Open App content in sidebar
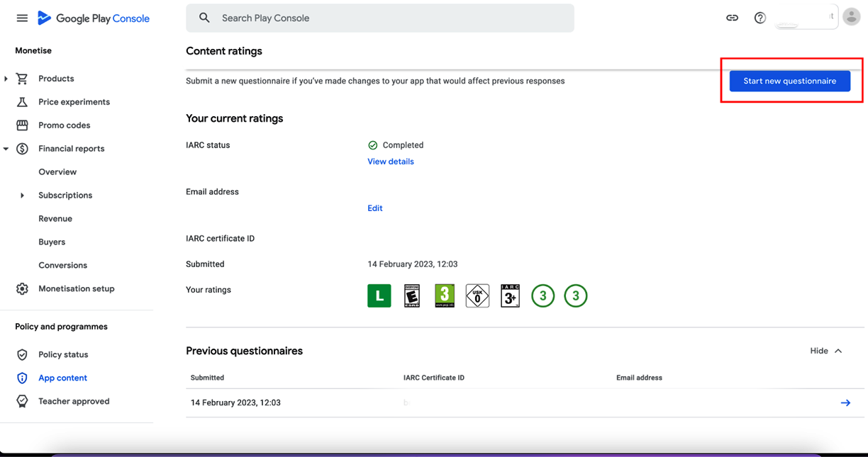 pyautogui.click(x=62, y=378)
